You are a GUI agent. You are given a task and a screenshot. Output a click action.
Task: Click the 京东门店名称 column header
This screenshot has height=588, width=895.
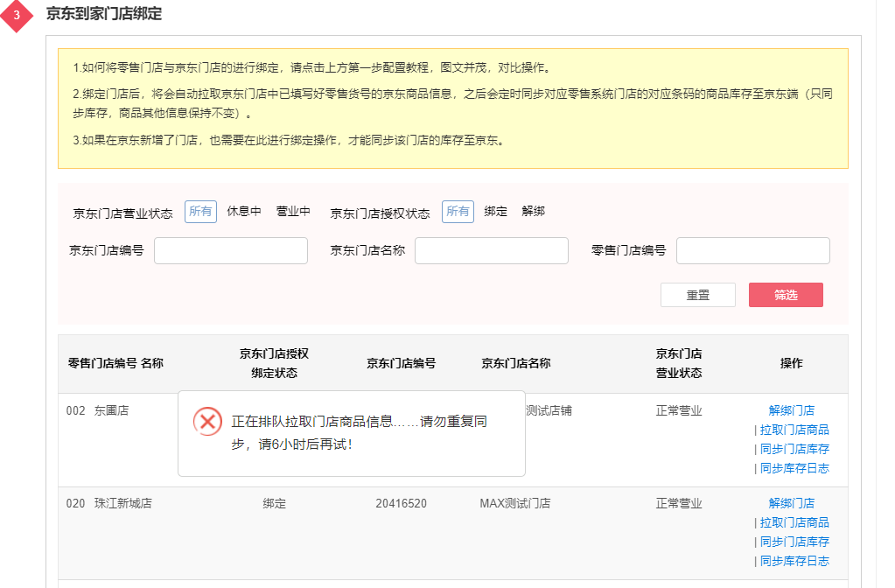point(516,363)
